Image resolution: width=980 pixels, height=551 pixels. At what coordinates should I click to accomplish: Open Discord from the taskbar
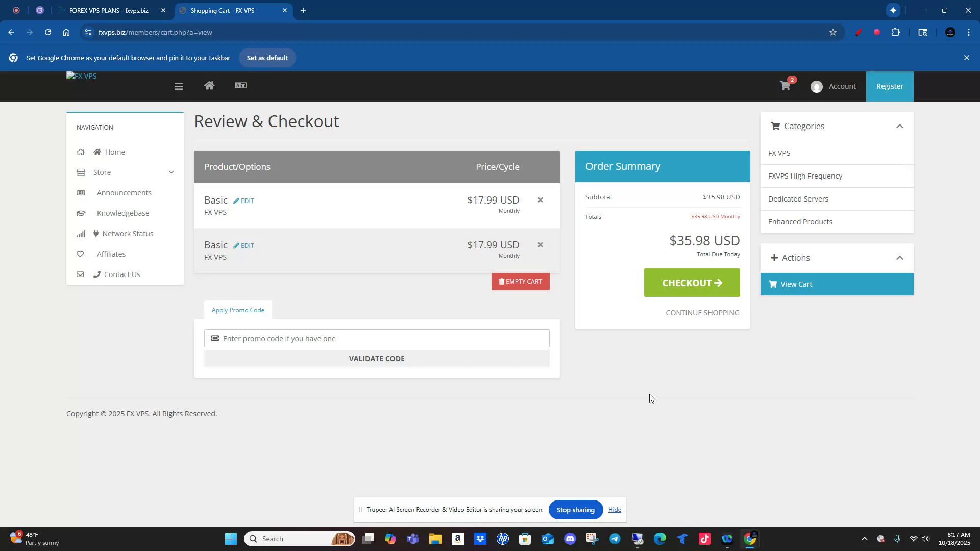[571, 538]
